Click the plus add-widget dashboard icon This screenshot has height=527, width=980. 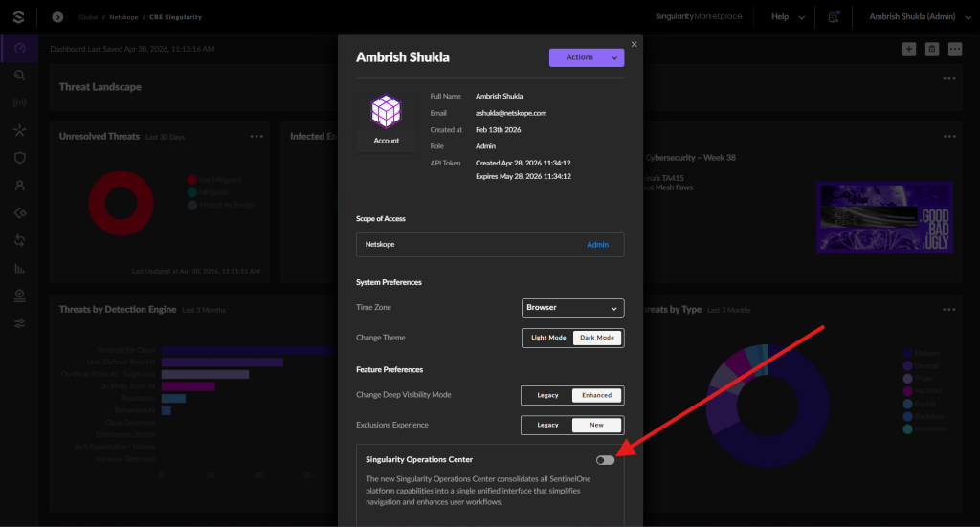[909, 50]
